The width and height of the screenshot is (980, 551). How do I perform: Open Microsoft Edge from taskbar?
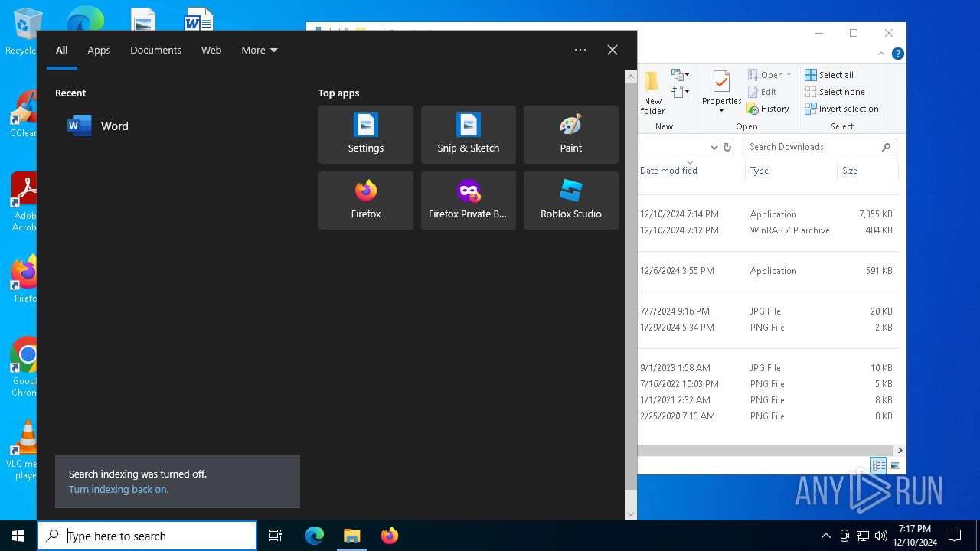315,536
